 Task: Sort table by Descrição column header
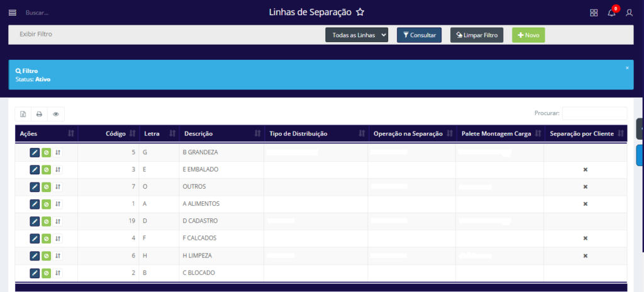pos(219,133)
